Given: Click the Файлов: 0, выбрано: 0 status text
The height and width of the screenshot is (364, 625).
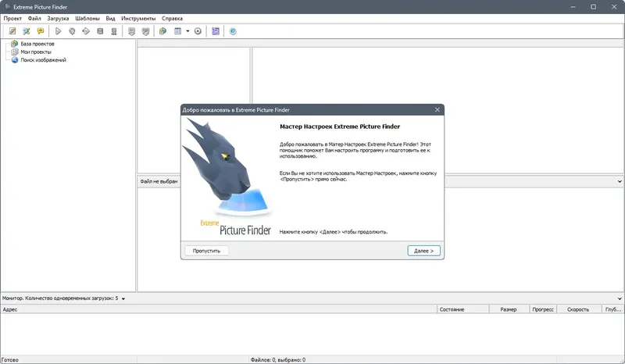Looking at the screenshot, I should tap(278, 359).
